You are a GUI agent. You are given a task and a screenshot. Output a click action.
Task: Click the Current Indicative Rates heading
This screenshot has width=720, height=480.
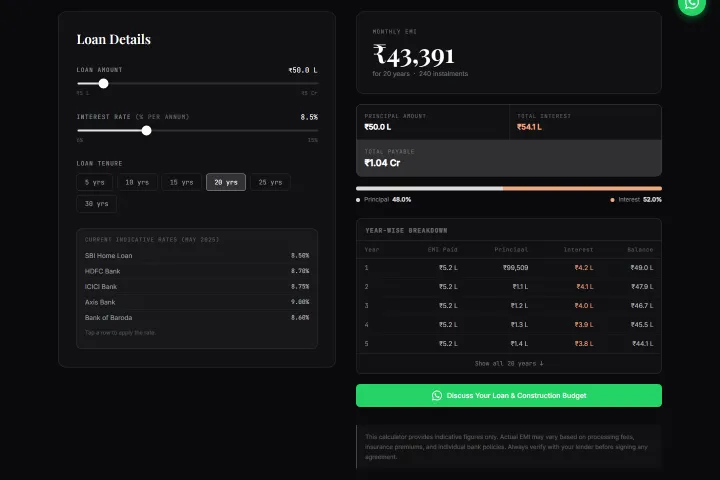click(x=152, y=240)
